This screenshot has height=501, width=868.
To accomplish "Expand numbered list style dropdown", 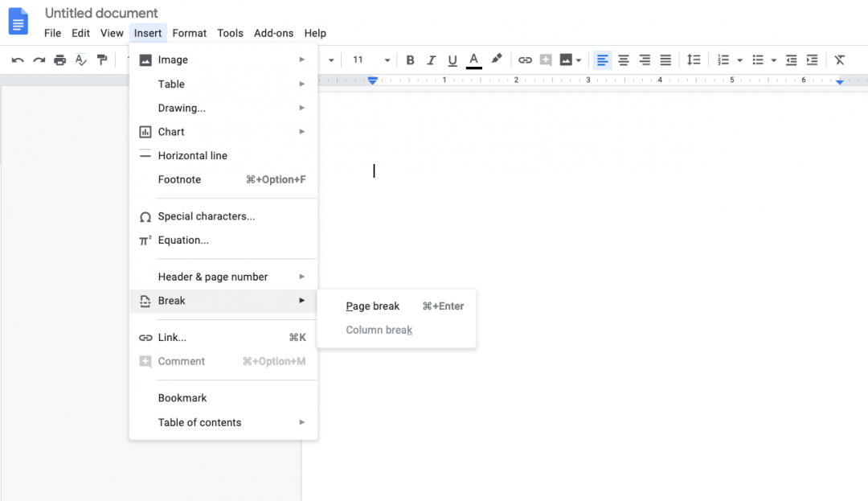I will (739, 60).
